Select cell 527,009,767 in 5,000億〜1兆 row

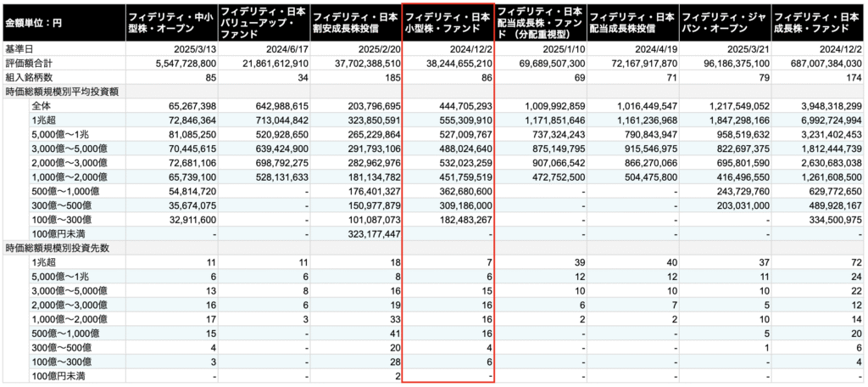point(466,134)
